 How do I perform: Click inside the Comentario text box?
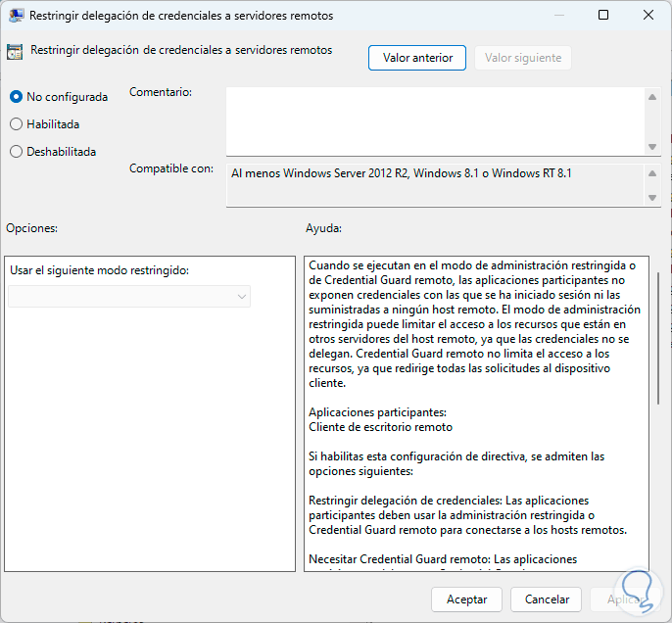click(x=435, y=121)
